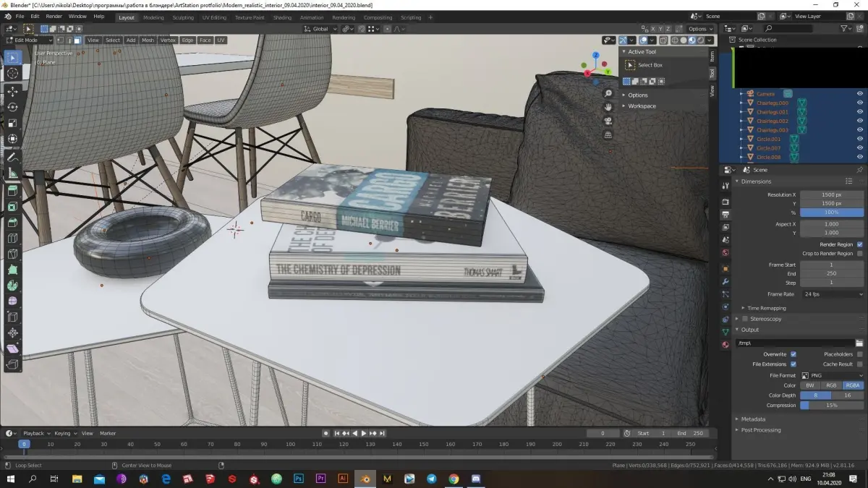Pick the Inset Faces tool
The width and height of the screenshot is (868, 488).
(x=13, y=207)
